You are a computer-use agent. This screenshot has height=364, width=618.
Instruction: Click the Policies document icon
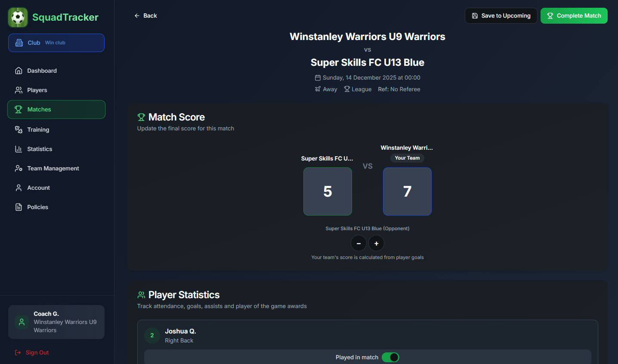click(19, 207)
